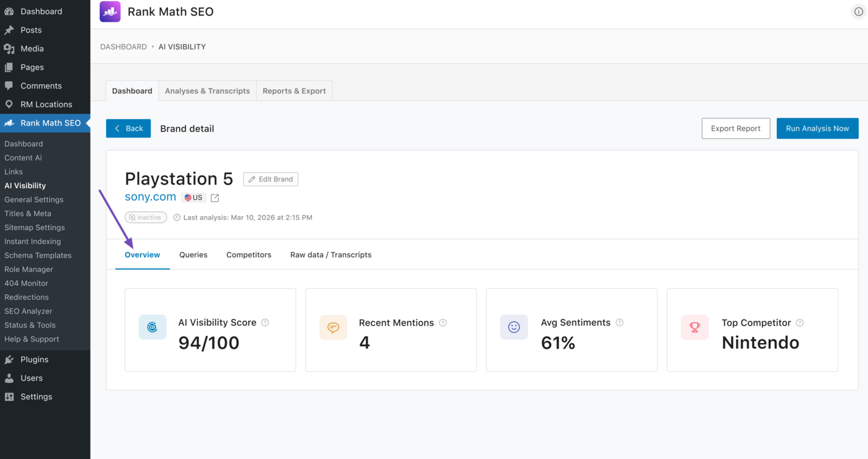The width and height of the screenshot is (868, 459).
Task: Open Rank Math SEO in the sidebar menu
Action: click(x=45, y=123)
